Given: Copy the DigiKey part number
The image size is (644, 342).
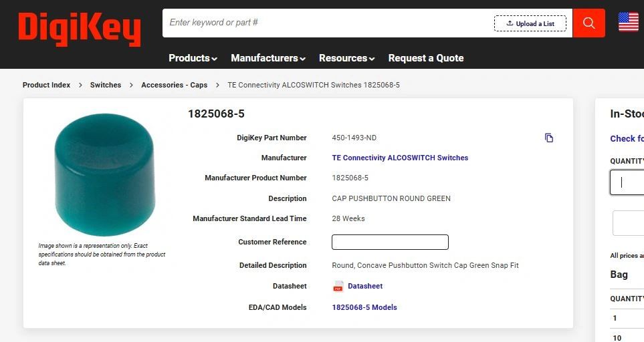Looking at the screenshot, I should pyautogui.click(x=549, y=138).
